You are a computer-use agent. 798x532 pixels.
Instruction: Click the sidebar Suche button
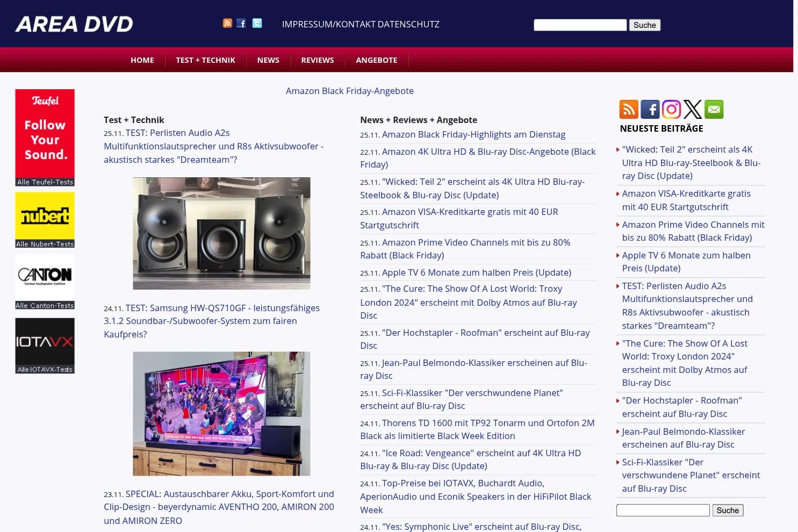[728, 510]
